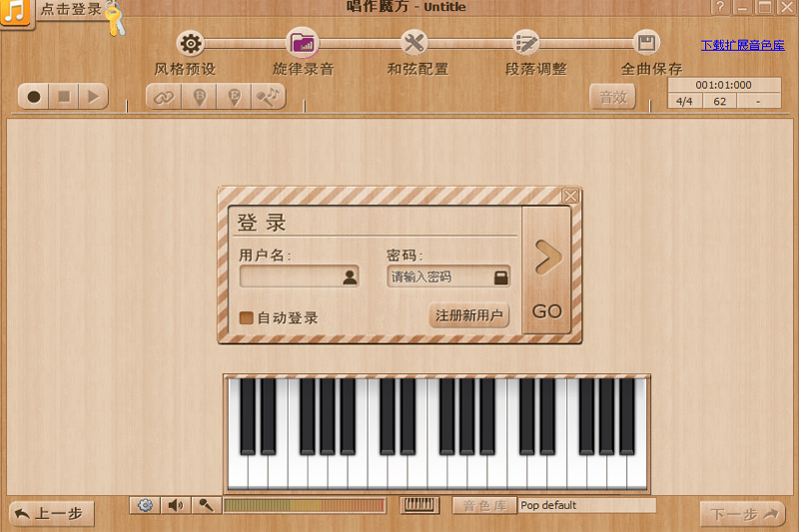The height and width of the screenshot is (532, 799).
Task: Click the record button
Action: [34, 97]
